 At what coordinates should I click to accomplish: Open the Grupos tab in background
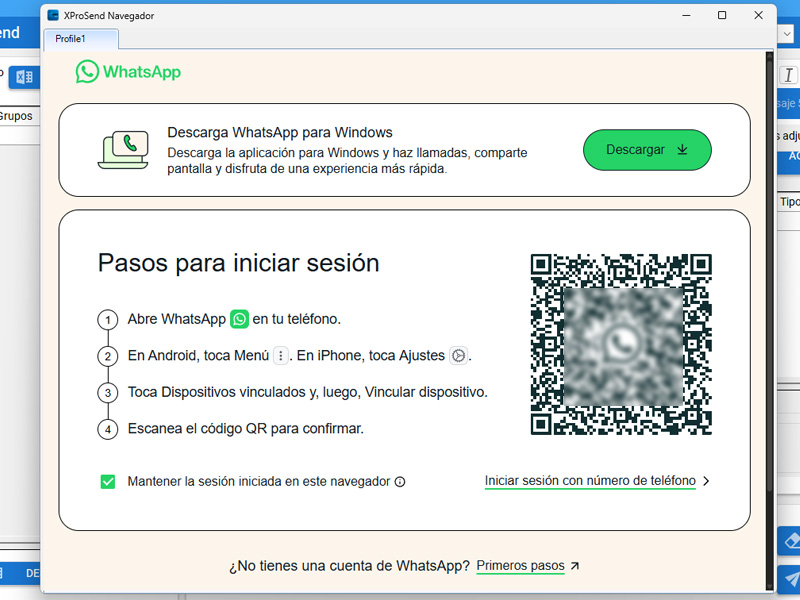pos(16,116)
